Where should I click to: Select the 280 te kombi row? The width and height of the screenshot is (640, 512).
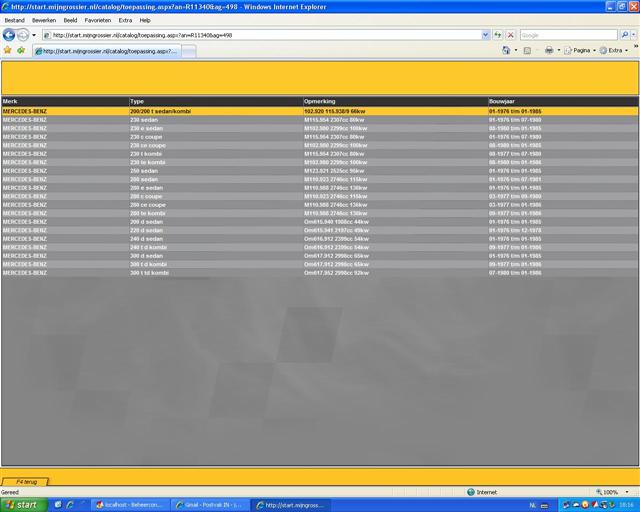320,213
